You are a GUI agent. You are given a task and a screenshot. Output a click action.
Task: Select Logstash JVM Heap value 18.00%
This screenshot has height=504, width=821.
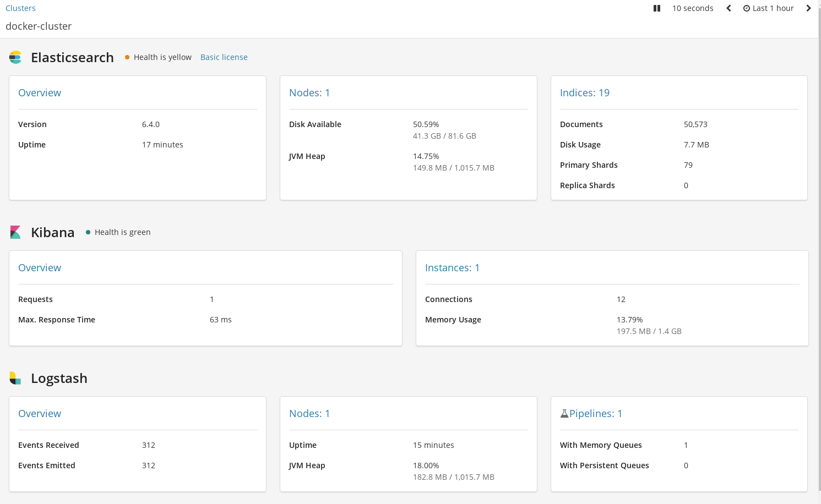point(426,465)
